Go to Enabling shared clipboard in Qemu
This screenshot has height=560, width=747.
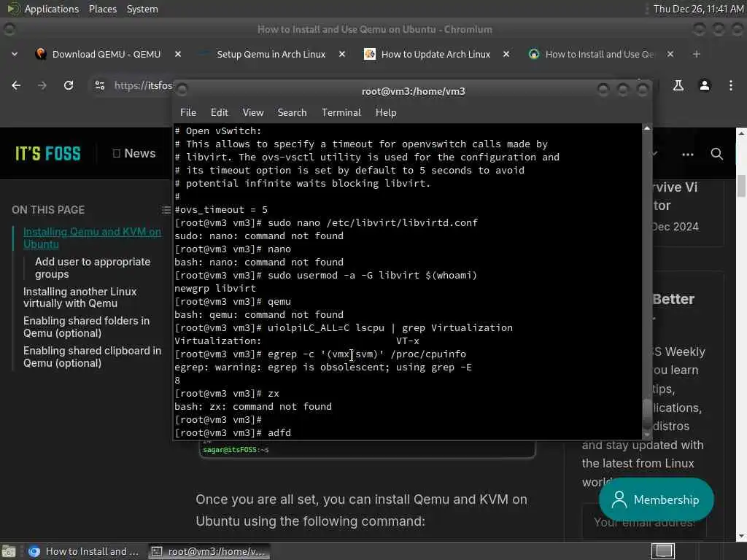pyautogui.click(x=93, y=357)
